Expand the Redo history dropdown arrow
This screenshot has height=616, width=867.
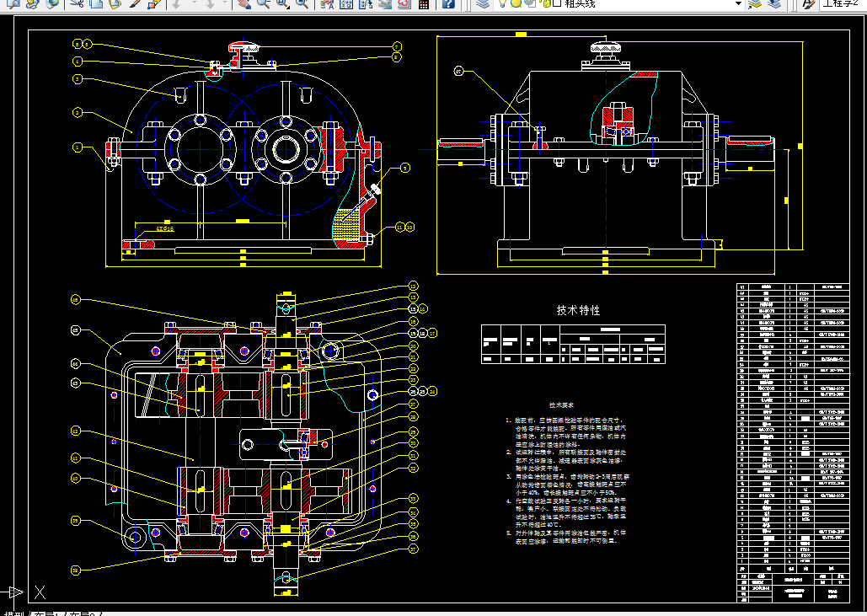(224, 4)
